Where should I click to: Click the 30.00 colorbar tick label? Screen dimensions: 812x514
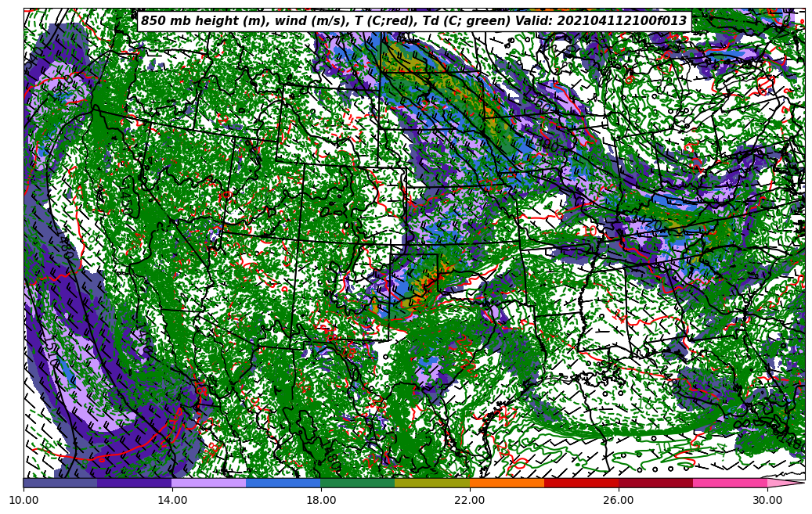pos(767,501)
